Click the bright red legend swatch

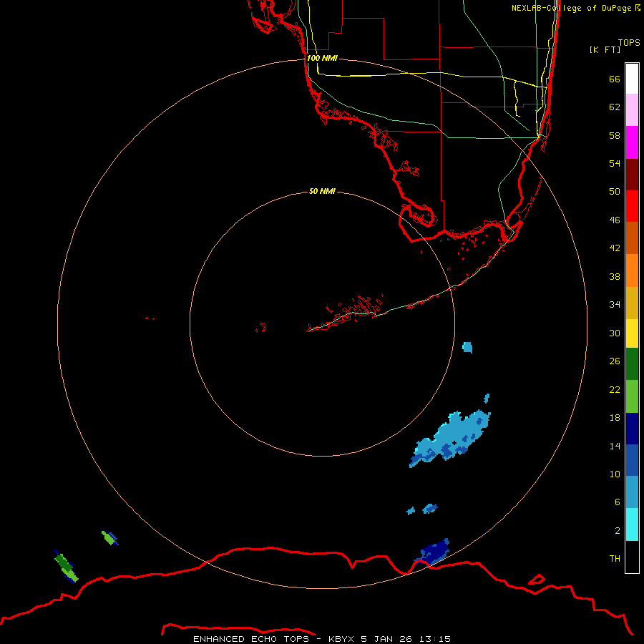click(632, 206)
